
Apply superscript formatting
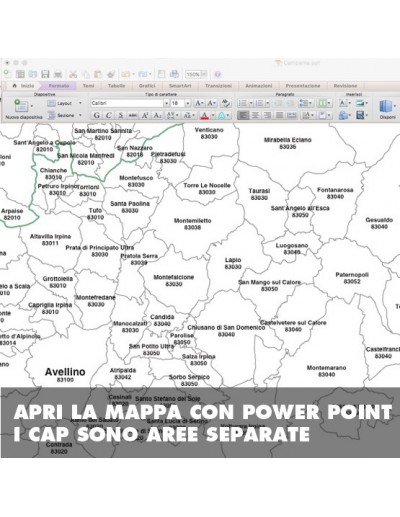145,115
